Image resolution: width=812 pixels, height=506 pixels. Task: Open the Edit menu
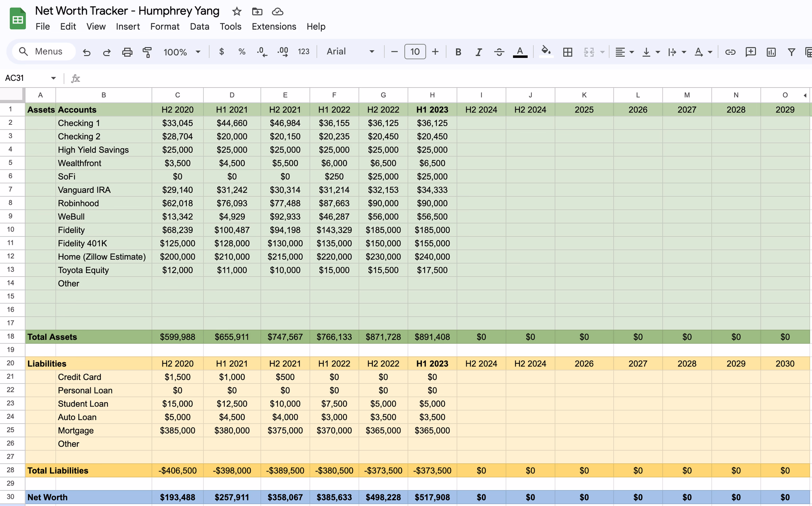pyautogui.click(x=68, y=27)
